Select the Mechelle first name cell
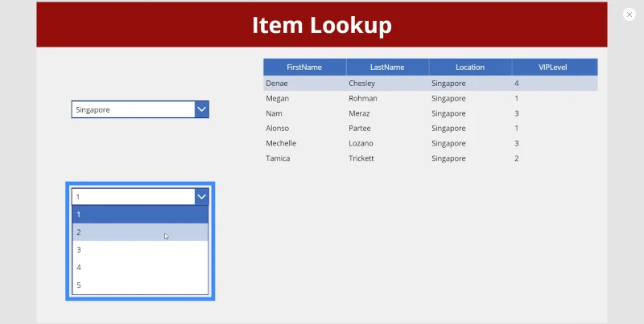 click(281, 143)
